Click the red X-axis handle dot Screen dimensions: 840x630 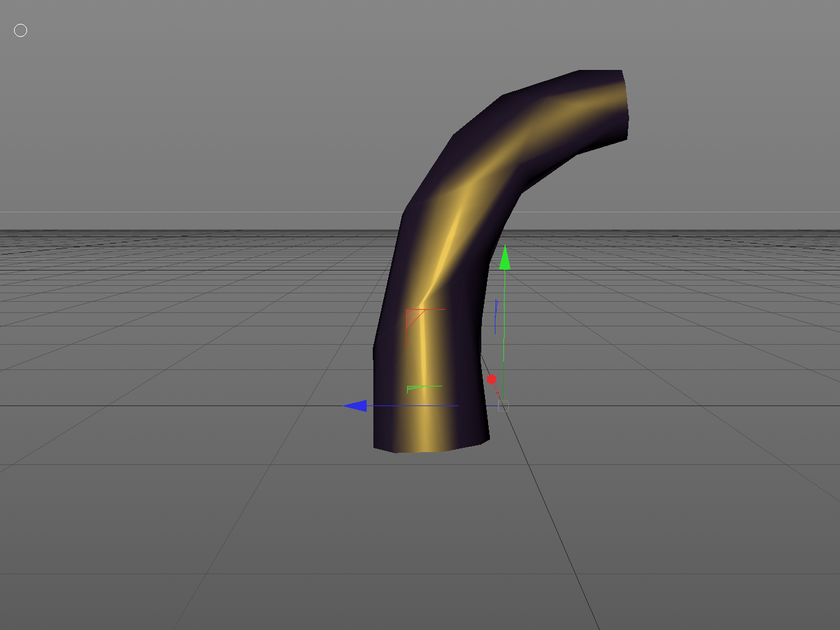(x=491, y=380)
